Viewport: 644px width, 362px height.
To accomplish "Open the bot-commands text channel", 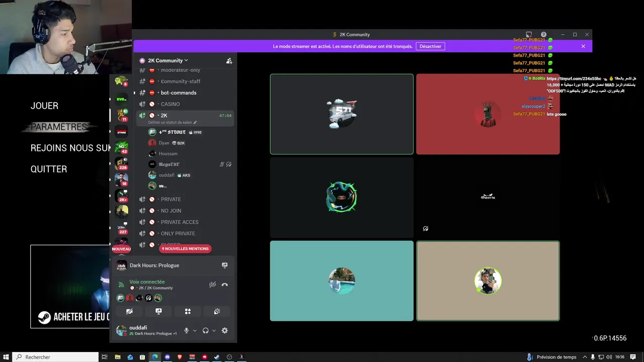I will [x=179, y=93].
